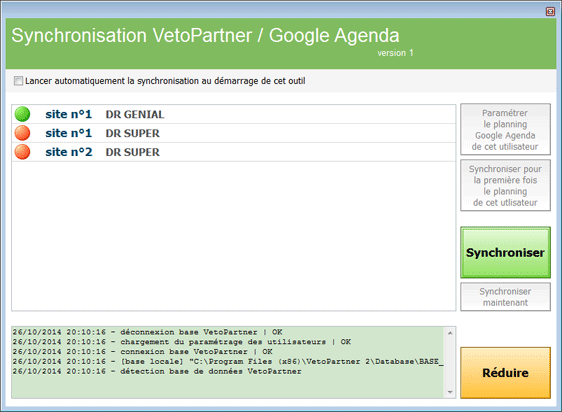Click the version 1 label in header
Screen dimensions: 562x412
[x=395, y=53]
